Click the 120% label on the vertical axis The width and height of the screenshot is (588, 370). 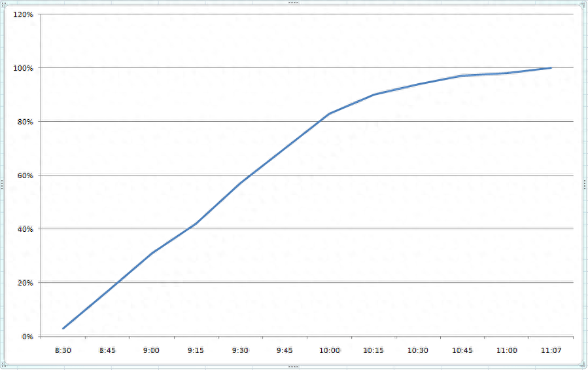(24, 14)
